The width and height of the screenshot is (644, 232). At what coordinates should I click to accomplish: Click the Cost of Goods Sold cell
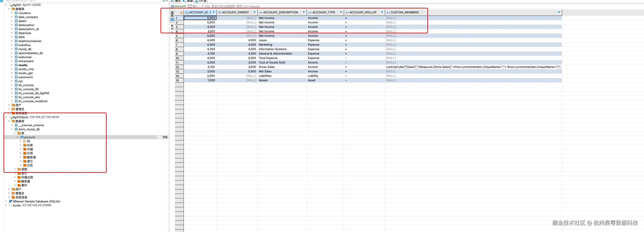pos(282,63)
